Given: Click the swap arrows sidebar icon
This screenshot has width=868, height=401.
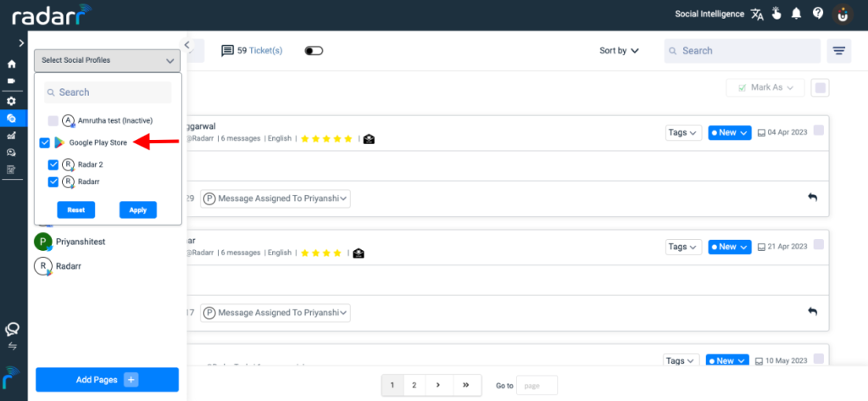Looking at the screenshot, I should click(x=12, y=346).
